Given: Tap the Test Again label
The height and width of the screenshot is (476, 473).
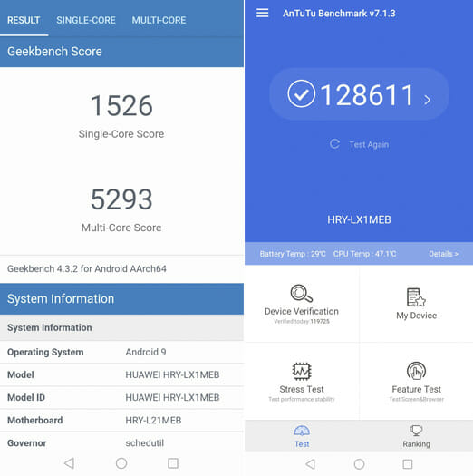Looking at the screenshot, I should [x=369, y=144].
